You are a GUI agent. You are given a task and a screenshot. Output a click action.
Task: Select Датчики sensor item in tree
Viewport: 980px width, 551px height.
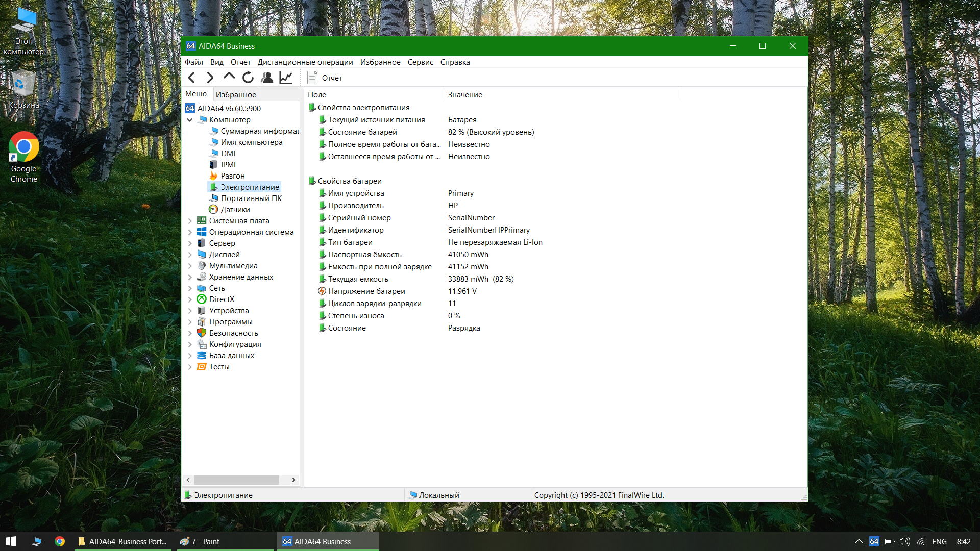tap(235, 210)
